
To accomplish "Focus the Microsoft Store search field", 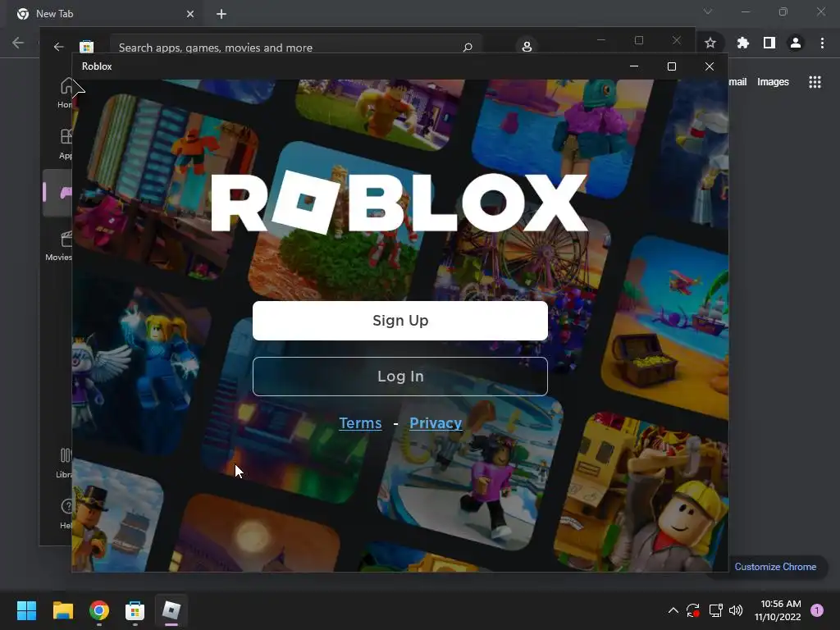I will (295, 46).
